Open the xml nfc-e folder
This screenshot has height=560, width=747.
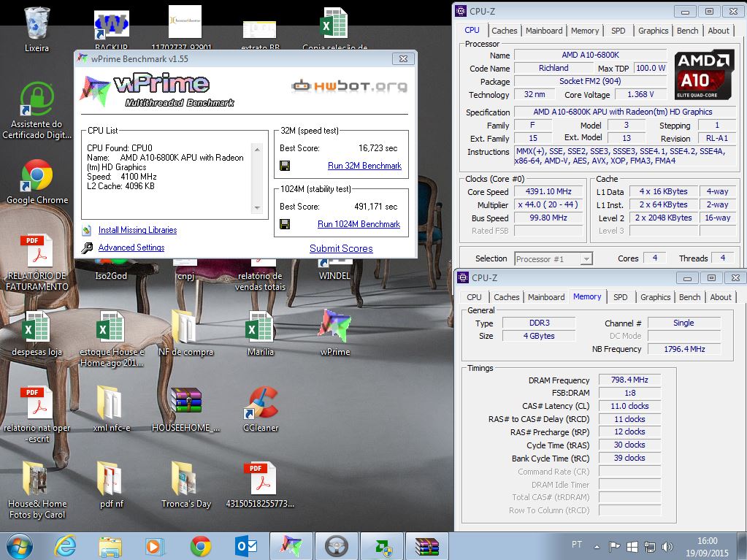[112, 409]
